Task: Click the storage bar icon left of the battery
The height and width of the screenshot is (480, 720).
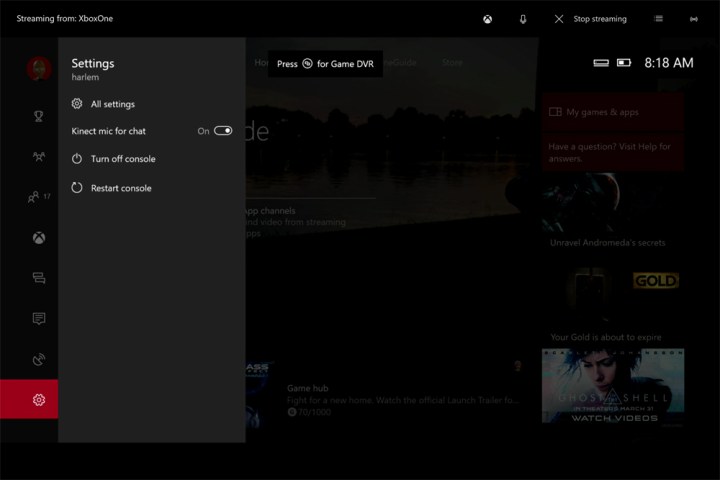Action: (x=601, y=63)
